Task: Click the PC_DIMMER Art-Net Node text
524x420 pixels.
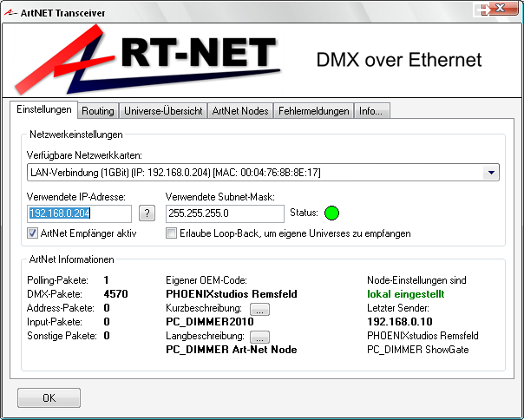Action: coord(232,350)
